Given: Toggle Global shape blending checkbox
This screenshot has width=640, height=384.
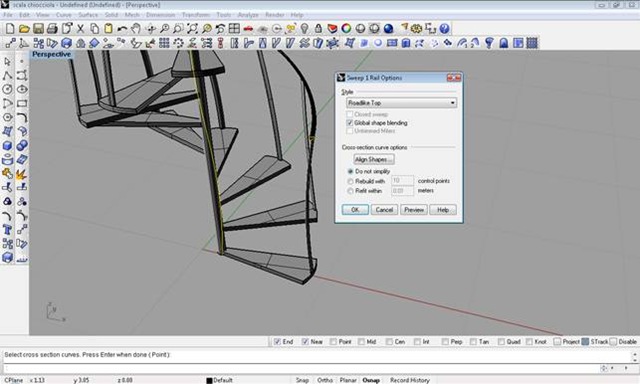Looking at the screenshot, I should click(349, 123).
